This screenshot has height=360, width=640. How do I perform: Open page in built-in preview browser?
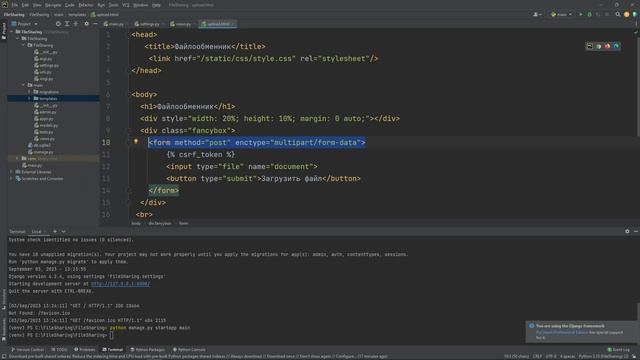pos(589,46)
